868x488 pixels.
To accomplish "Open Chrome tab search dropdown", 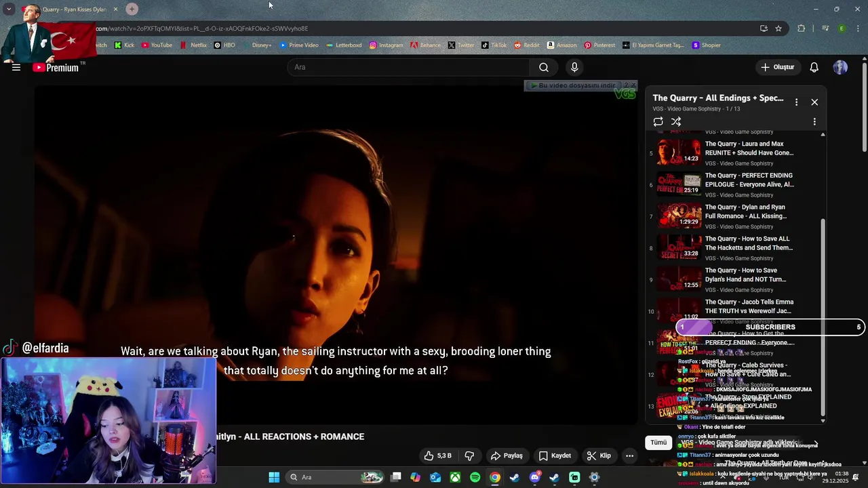I will coord(9,9).
